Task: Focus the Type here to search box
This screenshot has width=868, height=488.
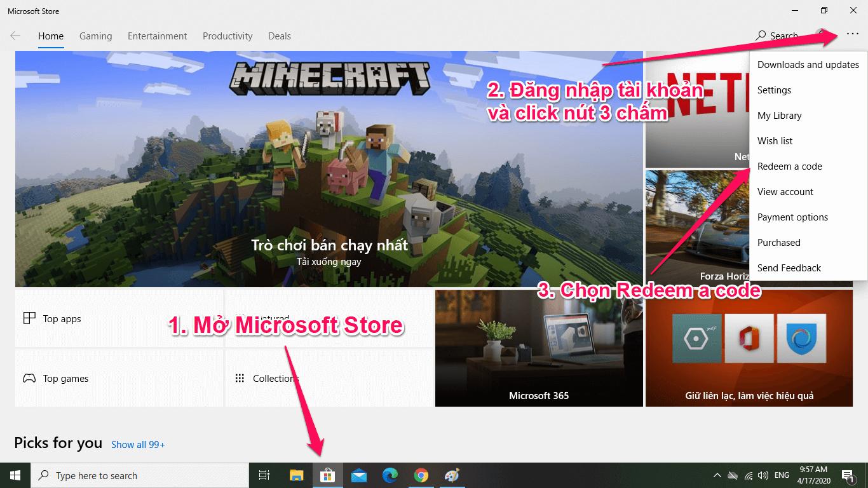Action: coord(140,475)
